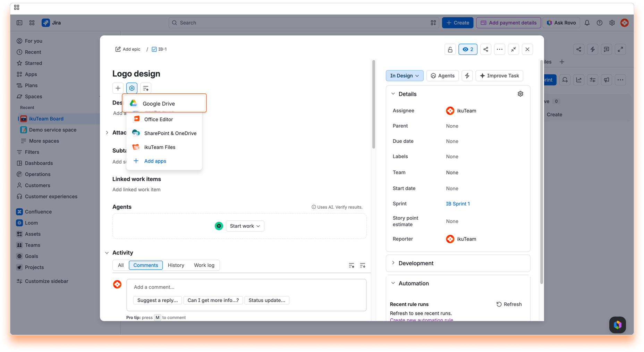Click Add payment details button
This screenshot has height=352, width=644.
pyautogui.click(x=509, y=23)
